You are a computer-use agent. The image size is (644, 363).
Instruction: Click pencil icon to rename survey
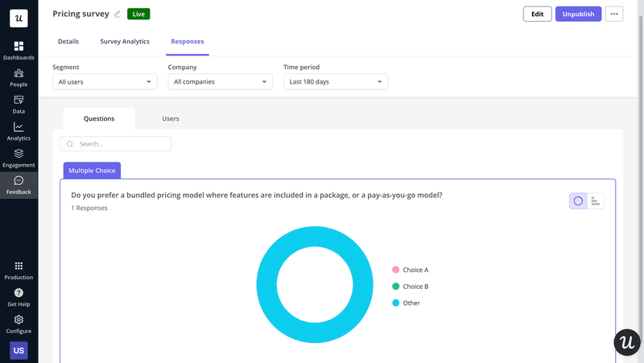118,14
